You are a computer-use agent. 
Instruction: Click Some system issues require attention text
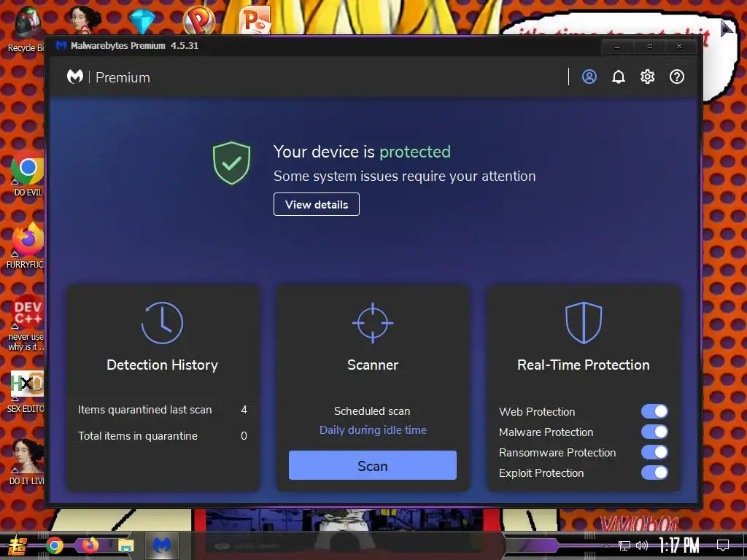click(x=404, y=176)
